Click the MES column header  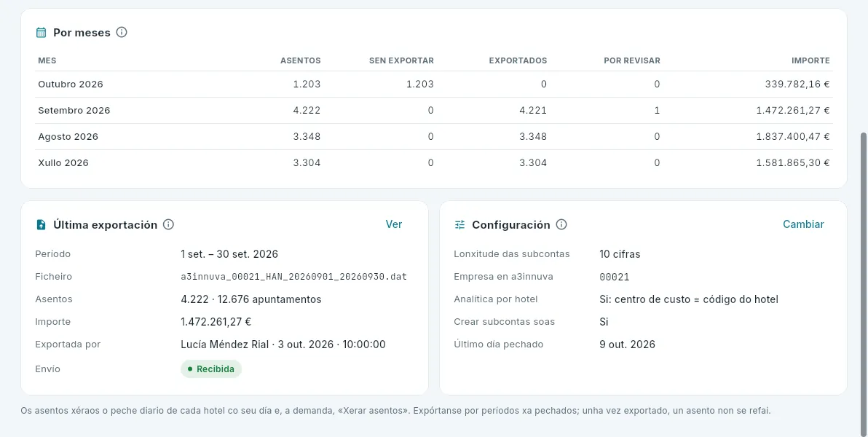point(47,60)
